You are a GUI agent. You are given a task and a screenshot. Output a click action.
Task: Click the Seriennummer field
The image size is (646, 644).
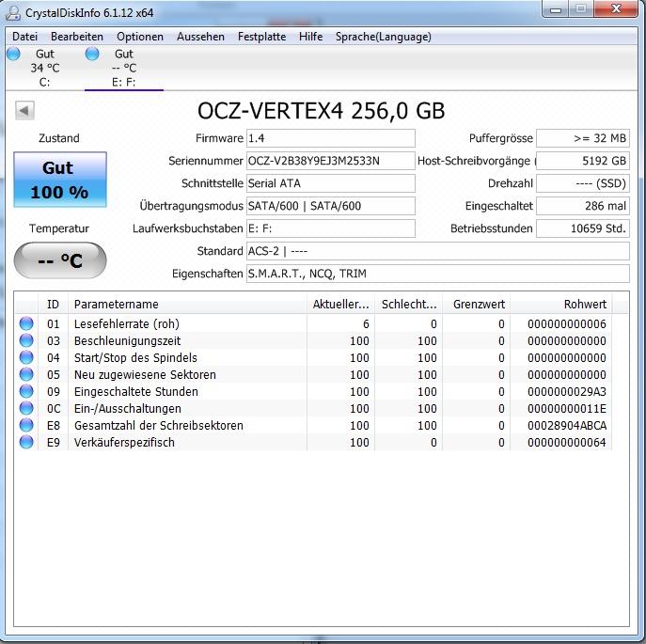[331, 161]
